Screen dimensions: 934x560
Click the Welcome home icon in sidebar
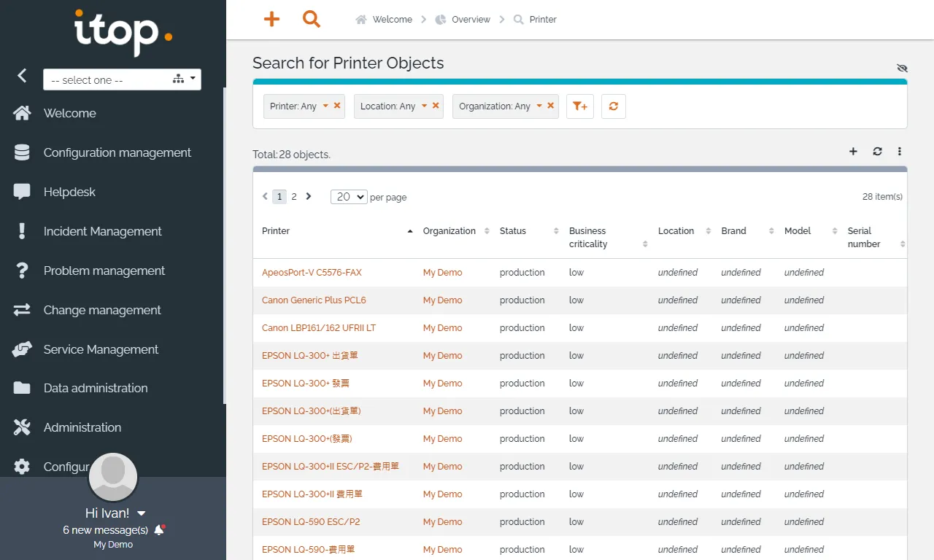(x=22, y=113)
